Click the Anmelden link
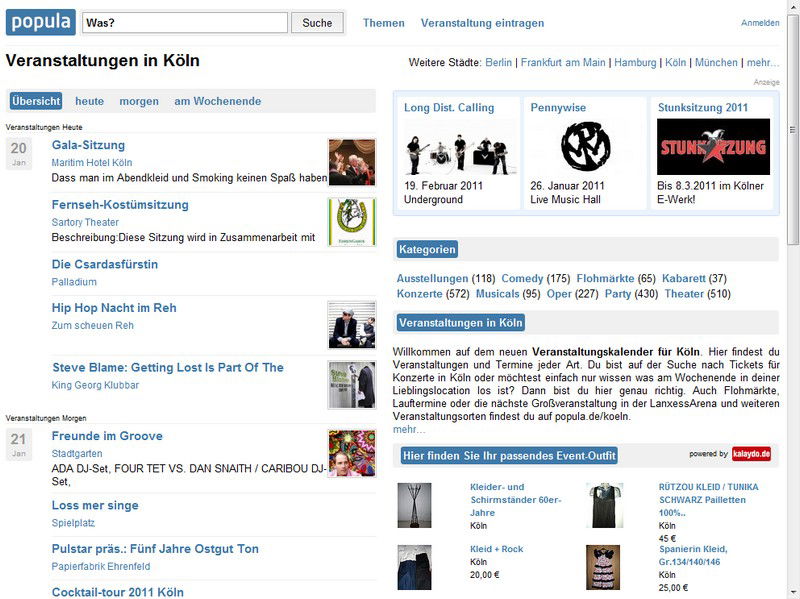Screen dimensions: 800x599 760,23
